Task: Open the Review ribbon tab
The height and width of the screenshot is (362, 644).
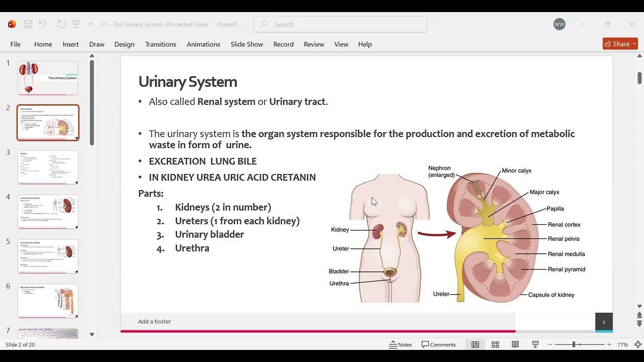Action: (314, 44)
